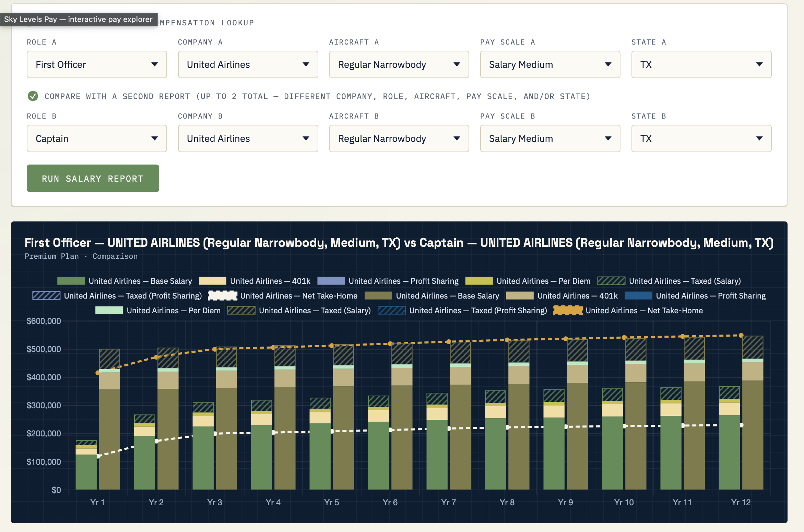Click the "Premium Plan · Comparison" subtitle
The image size is (804, 532).
(81, 256)
